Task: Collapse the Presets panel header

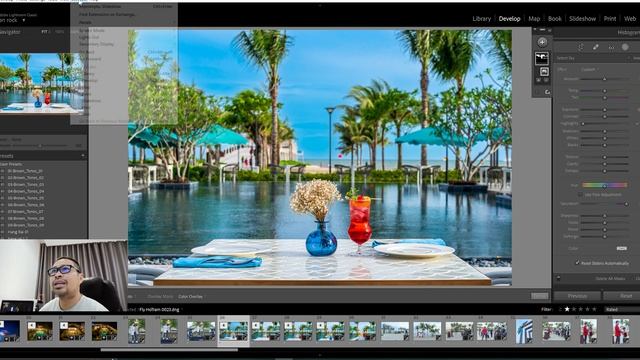Action: tap(44, 156)
